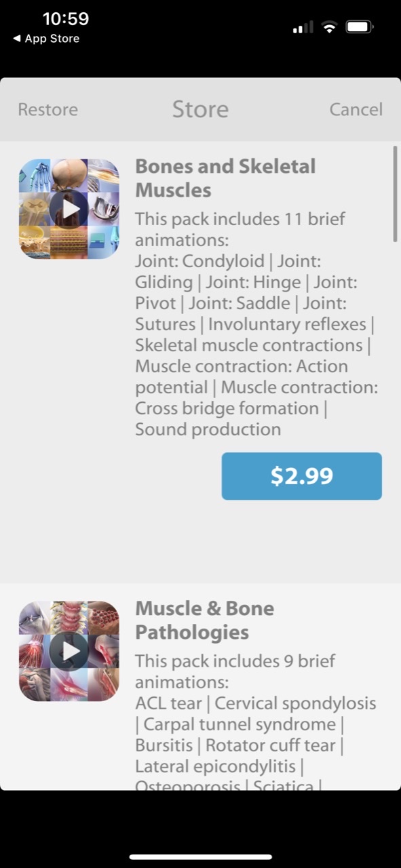Viewport: 401px width, 868px height.
Task: Select the Bones and Skeletal Muscles title
Action: pyautogui.click(x=225, y=178)
